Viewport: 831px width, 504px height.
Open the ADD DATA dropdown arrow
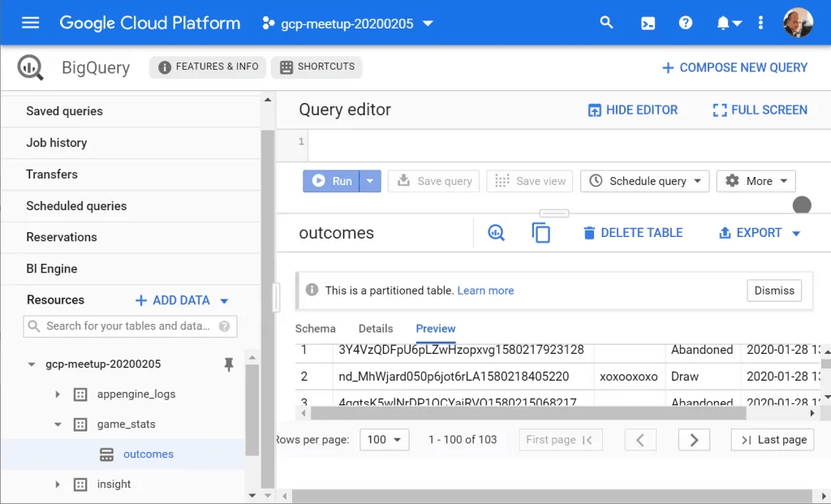[224, 301]
